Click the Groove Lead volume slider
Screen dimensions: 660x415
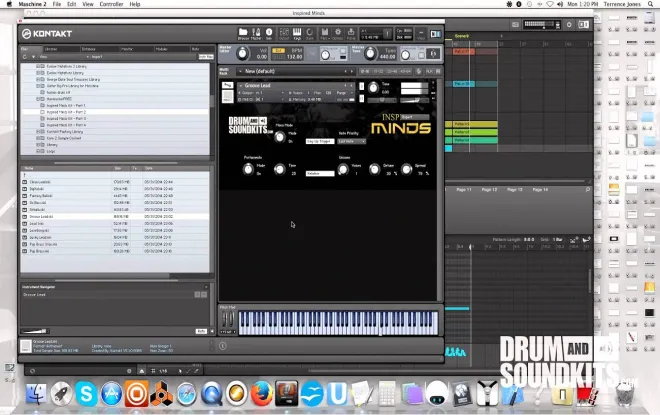point(415,100)
